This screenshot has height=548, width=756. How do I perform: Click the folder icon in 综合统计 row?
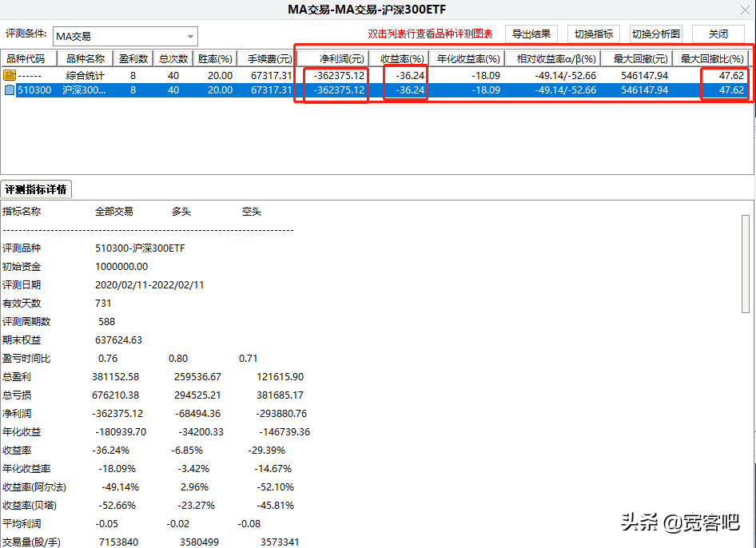(10, 75)
